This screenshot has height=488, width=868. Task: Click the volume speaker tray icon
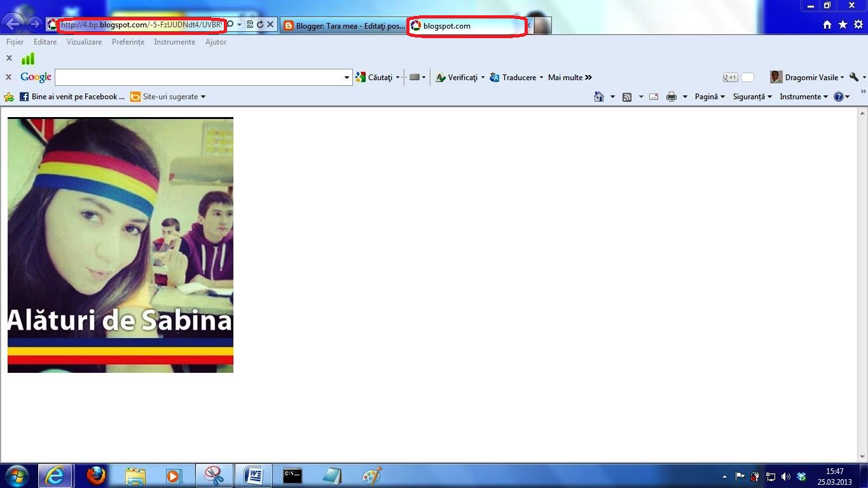coord(786,477)
